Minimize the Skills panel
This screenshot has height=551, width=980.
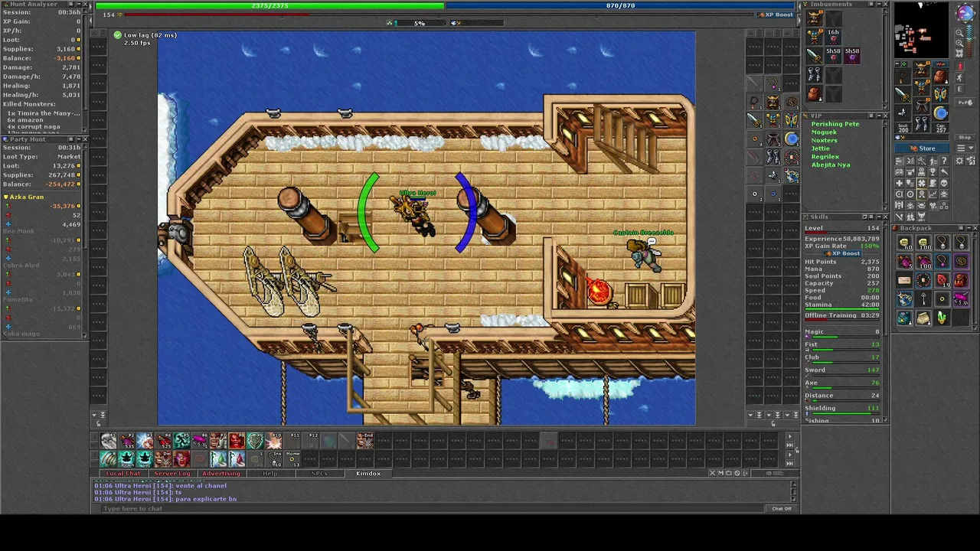pos(877,217)
